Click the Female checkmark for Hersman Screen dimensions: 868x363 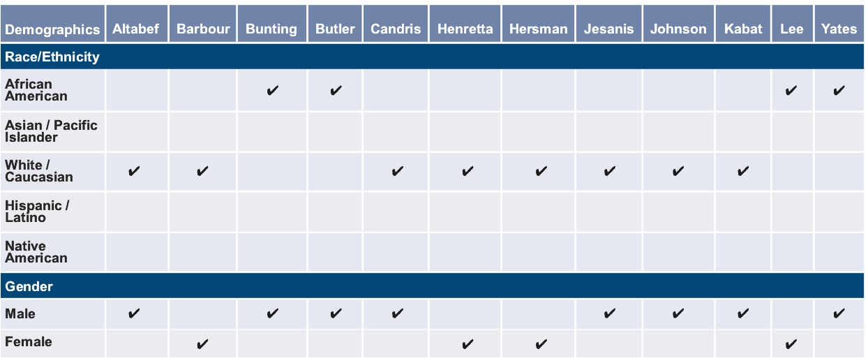tap(540, 343)
